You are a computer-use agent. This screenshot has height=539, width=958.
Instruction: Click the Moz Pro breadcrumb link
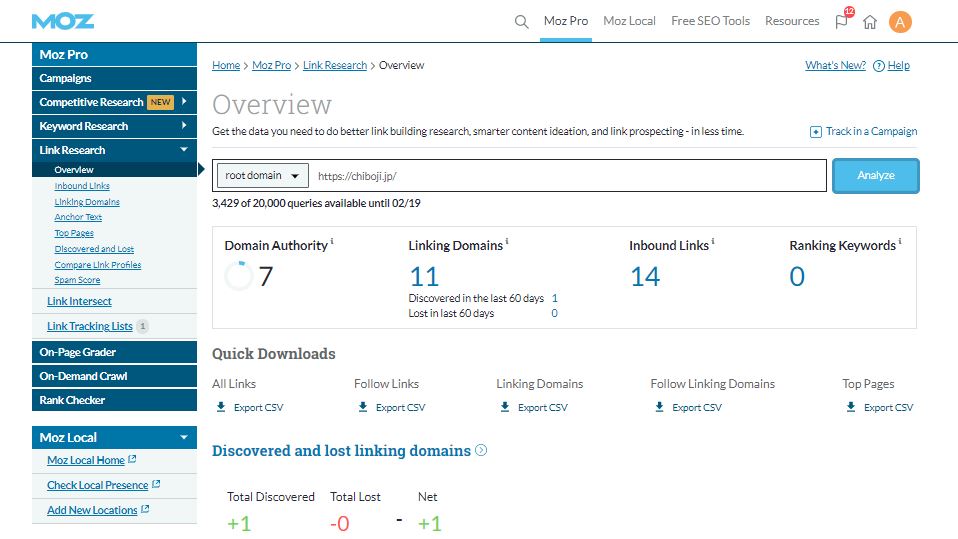click(271, 65)
